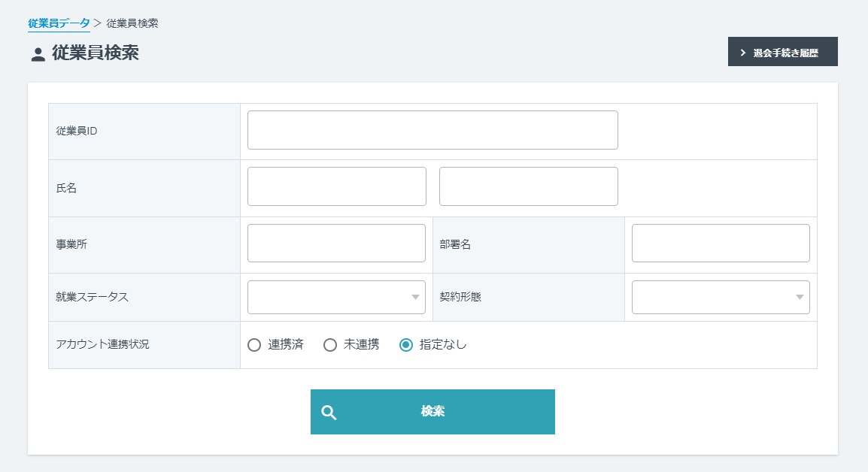Click the second 氏名 input field
Viewport: 868px width, 472px height.
(x=528, y=186)
